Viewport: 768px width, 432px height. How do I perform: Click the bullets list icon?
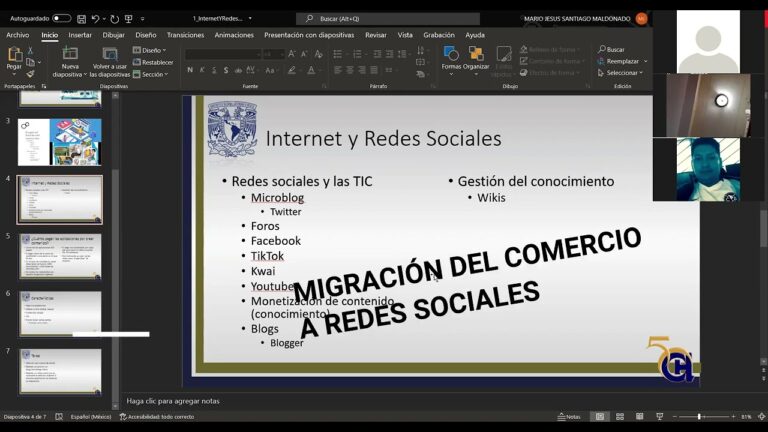338,54
